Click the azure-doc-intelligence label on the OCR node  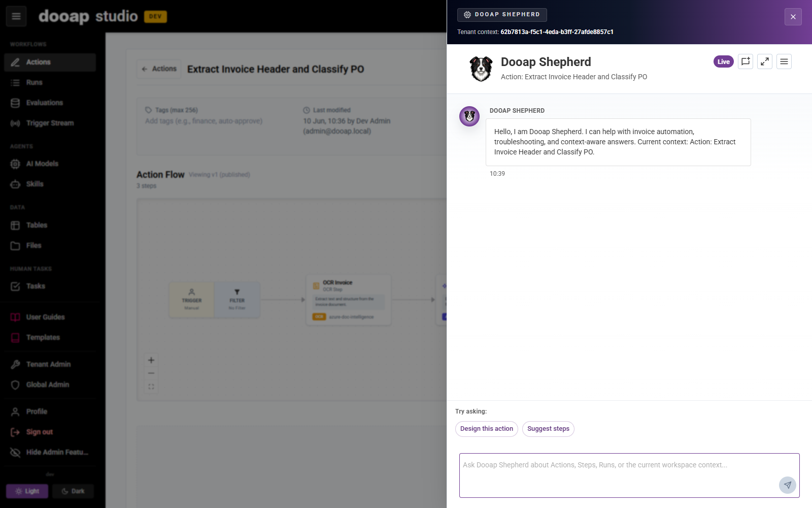point(351,317)
